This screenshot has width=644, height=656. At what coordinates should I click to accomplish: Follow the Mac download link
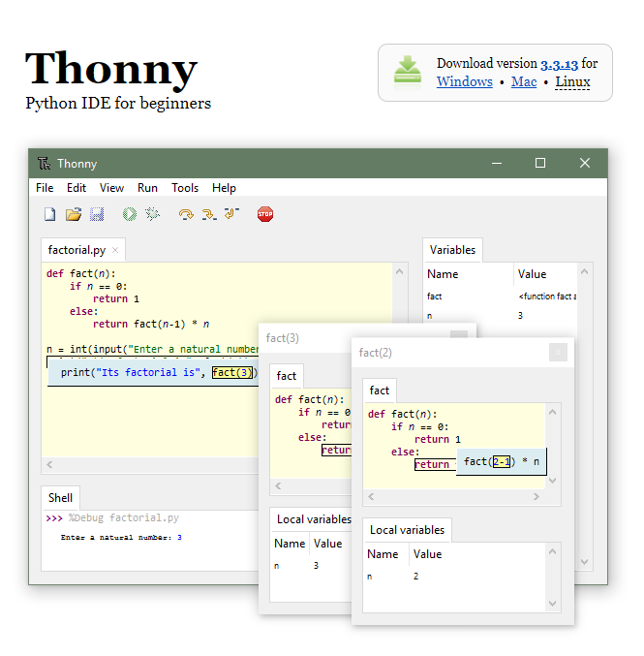[x=524, y=81]
